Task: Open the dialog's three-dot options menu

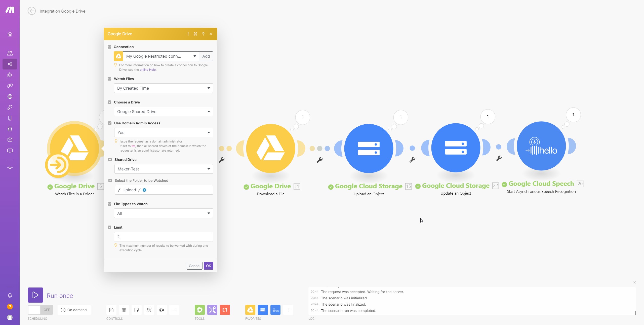Action: (x=188, y=34)
